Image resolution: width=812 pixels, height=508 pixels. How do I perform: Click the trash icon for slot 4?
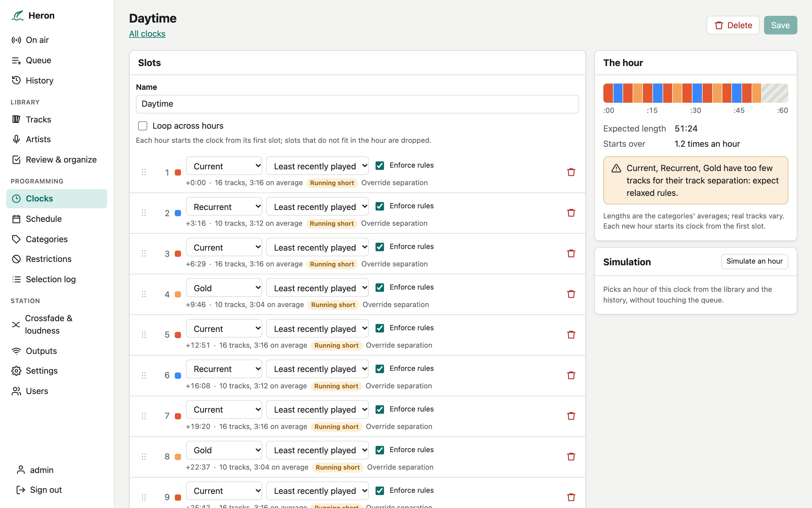click(571, 294)
